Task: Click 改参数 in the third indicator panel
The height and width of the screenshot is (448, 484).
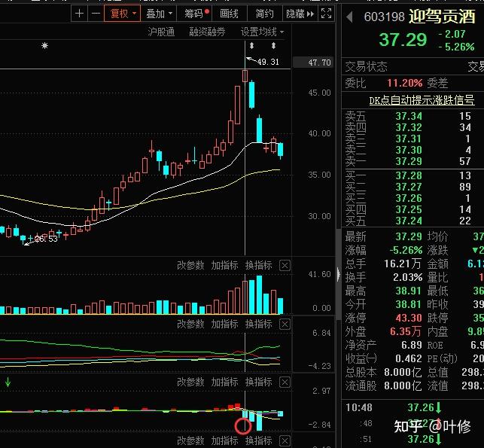Action: tap(190, 382)
